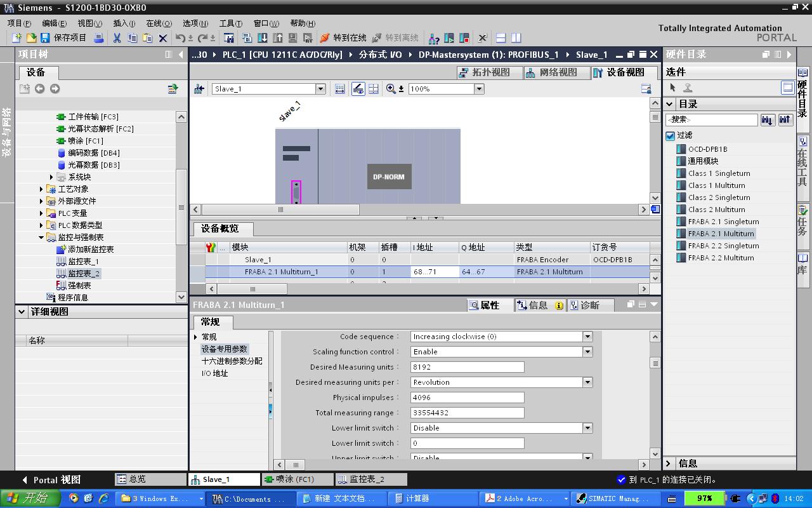Click the catalog 搜索 search input field
This screenshot has height=508, width=812.
click(711, 119)
